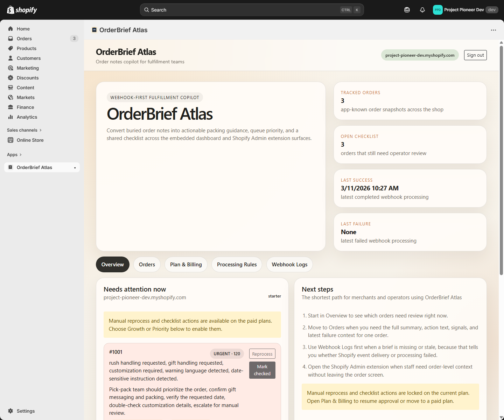Click the Content icon in the sidebar

point(10,87)
